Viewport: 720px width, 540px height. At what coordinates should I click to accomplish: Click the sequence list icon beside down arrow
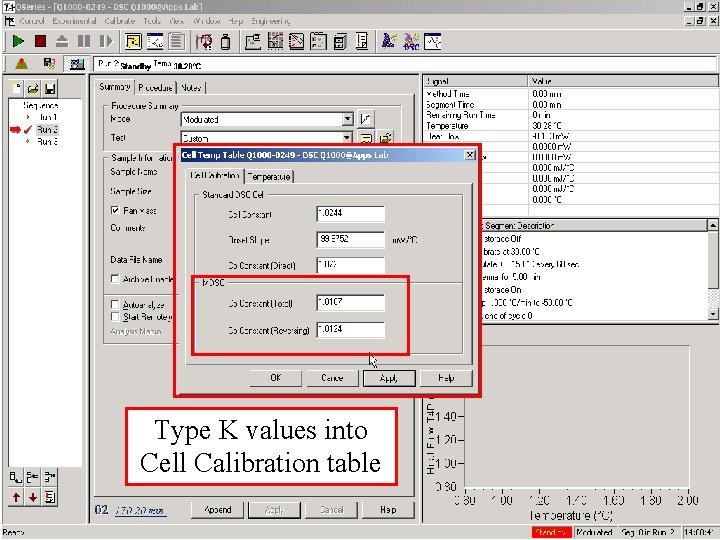[50, 497]
